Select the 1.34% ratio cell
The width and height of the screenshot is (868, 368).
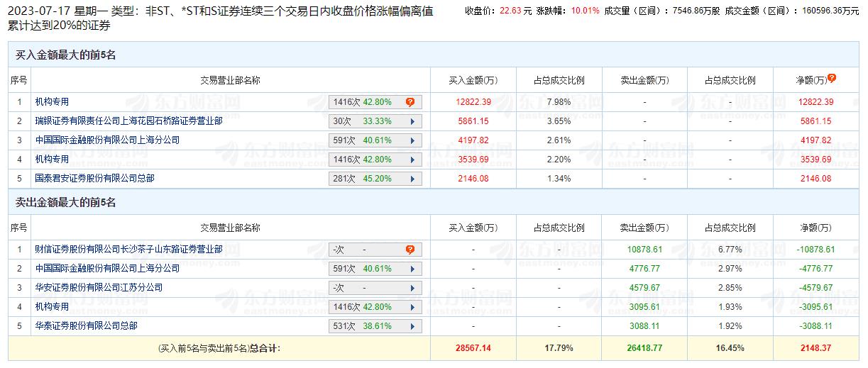coord(559,179)
